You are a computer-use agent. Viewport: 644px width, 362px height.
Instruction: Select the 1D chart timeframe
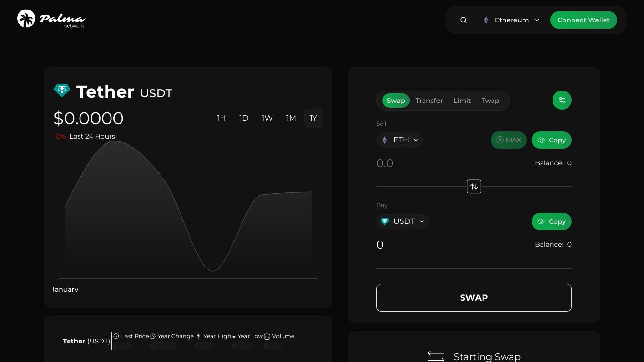coord(244,118)
